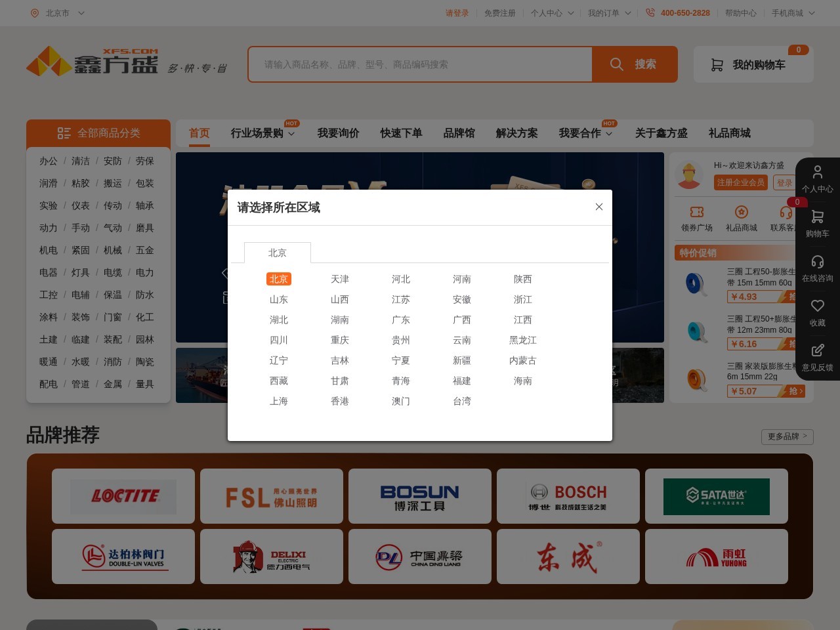Open the BOSCH brand logo
Viewport: 840px width, 630px height.
(x=568, y=496)
